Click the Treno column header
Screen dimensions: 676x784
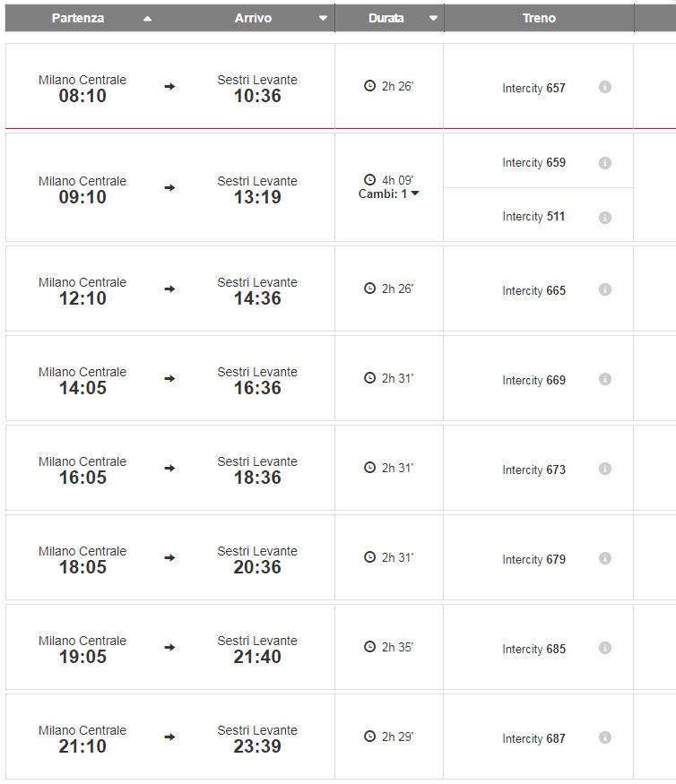pos(539,18)
